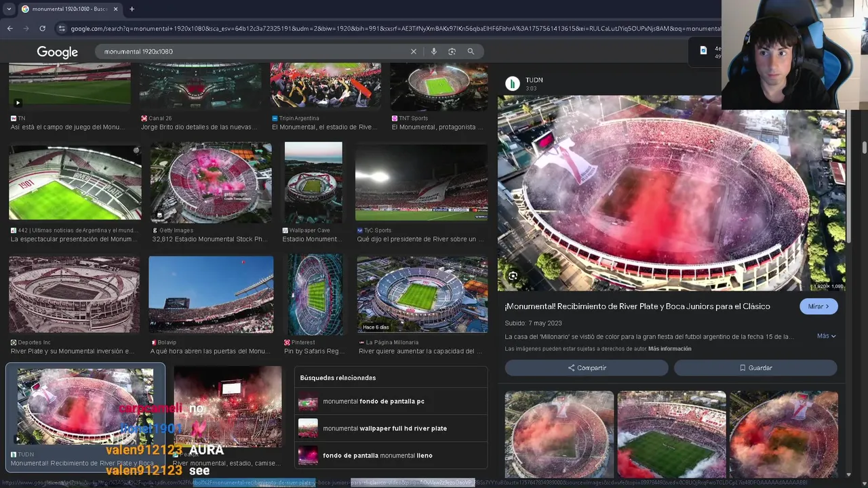Open Canal 26 Jorge Brito thumbnail
This screenshot has height=488, width=868.
point(200,86)
